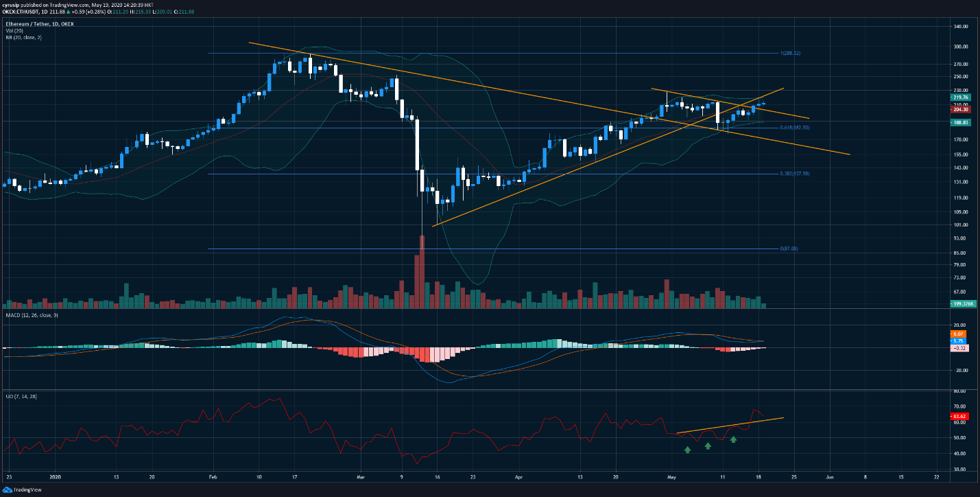Viewport: 980px width, 497px height.
Task: Click the 219.76 green price tag
Action: pyautogui.click(x=960, y=97)
